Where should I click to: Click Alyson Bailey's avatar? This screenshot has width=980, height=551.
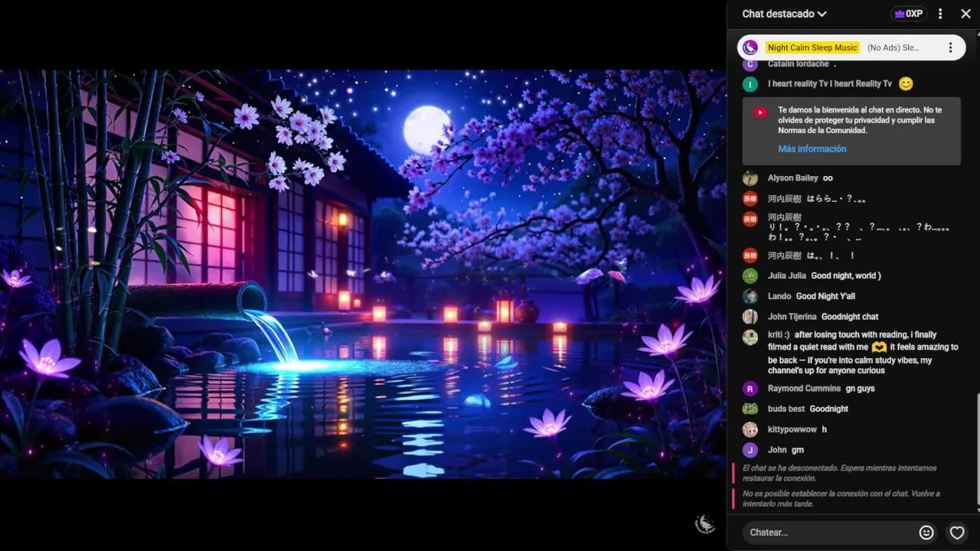750,178
